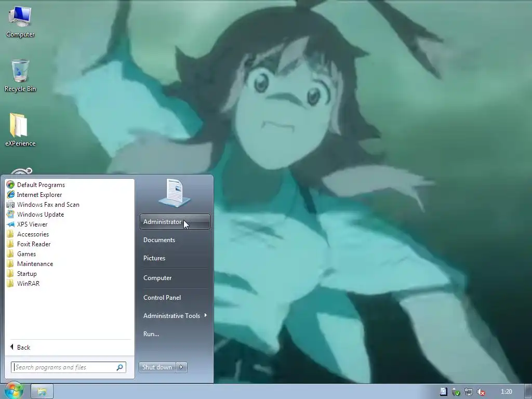532x399 pixels.
Task: Open Control Panel
Action: tap(175, 297)
